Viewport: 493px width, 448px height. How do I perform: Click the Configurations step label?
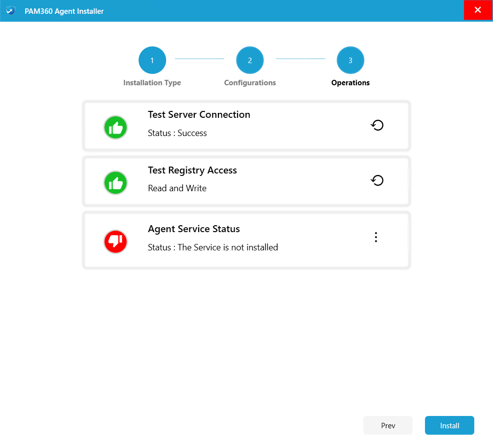249,83
